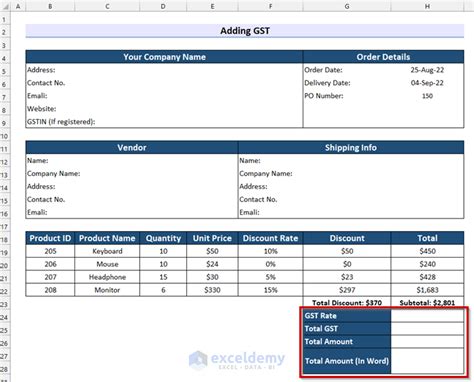This screenshot has width=474, height=382.
Task: Click the Select All corner triangle
Action: coord(5,6)
